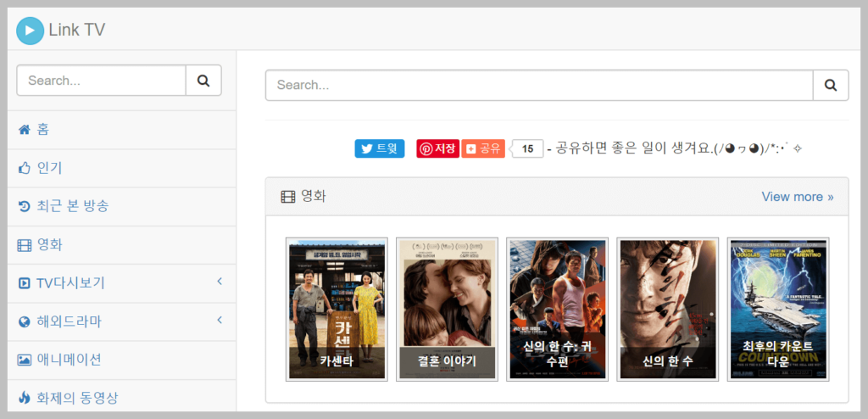Click the picture icon beside 애니메이션
Viewport: 868px width, 419px height.
[x=25, y=360]
